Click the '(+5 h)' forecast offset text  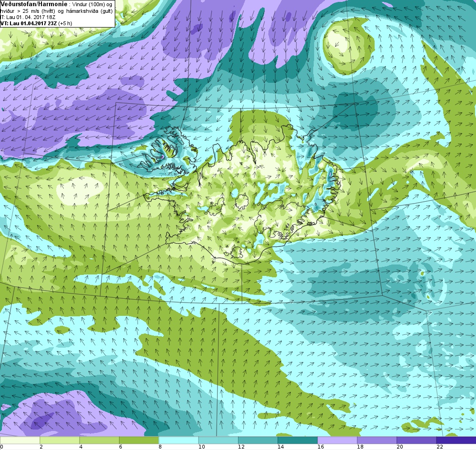pyautogui.click(x=65, y=23)
